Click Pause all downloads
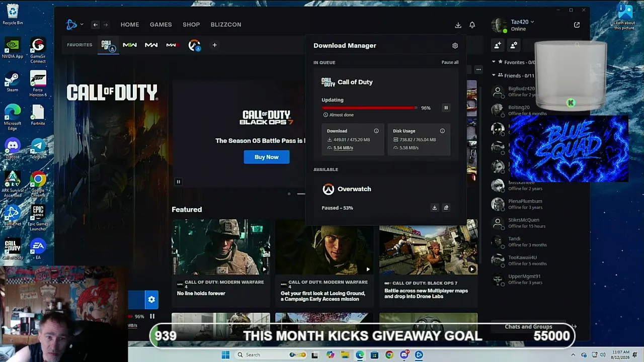644x362 pixels. tap(450, 62)
